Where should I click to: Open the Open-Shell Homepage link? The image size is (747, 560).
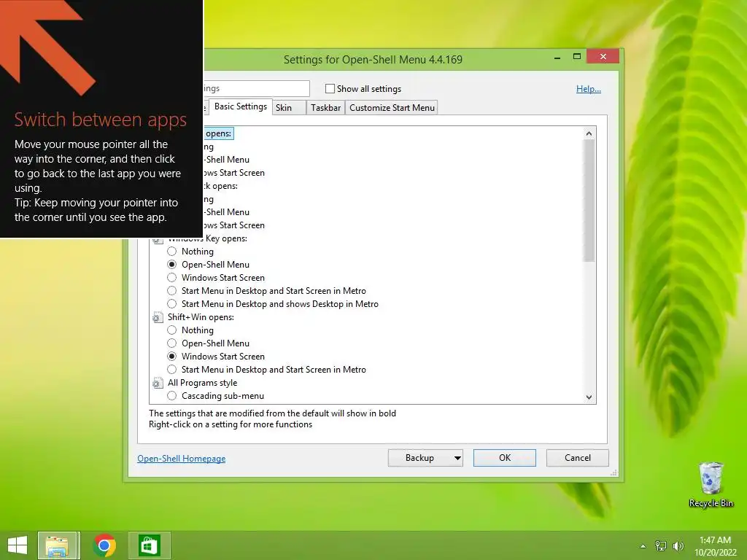point(182,459)
